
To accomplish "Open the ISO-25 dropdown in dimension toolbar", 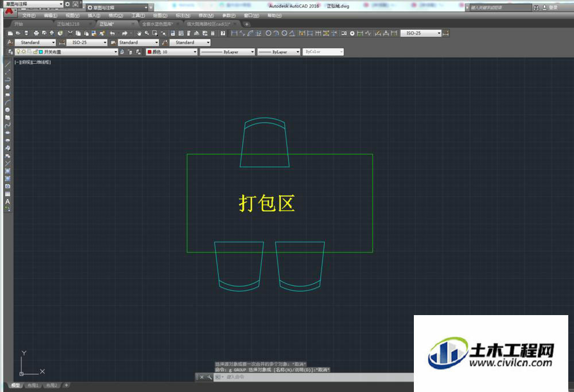I will [x=421, y=33].
